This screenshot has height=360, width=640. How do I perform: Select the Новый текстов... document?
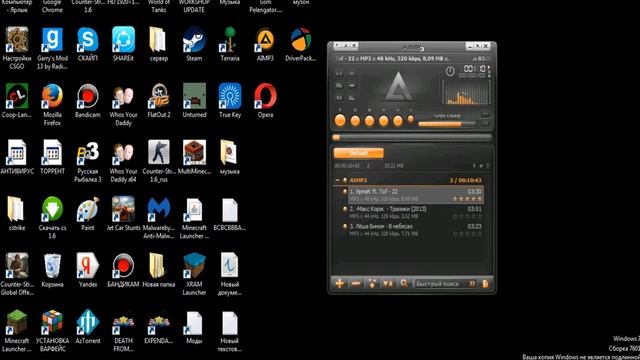click(229, 331)
